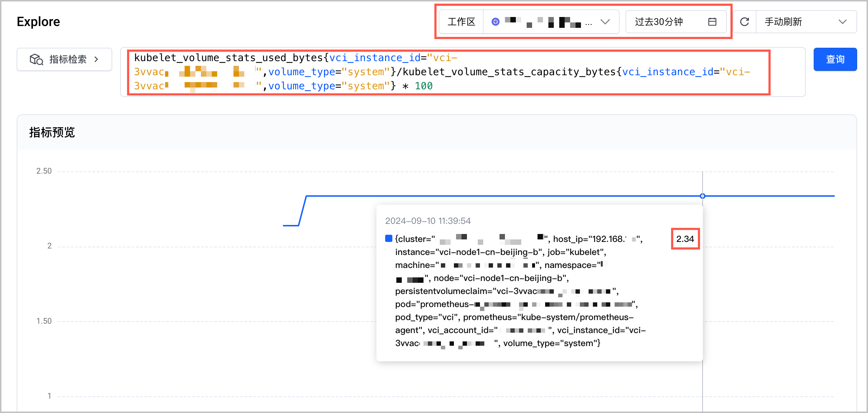Click the 2.50 y-axis label

coord(44,171)
